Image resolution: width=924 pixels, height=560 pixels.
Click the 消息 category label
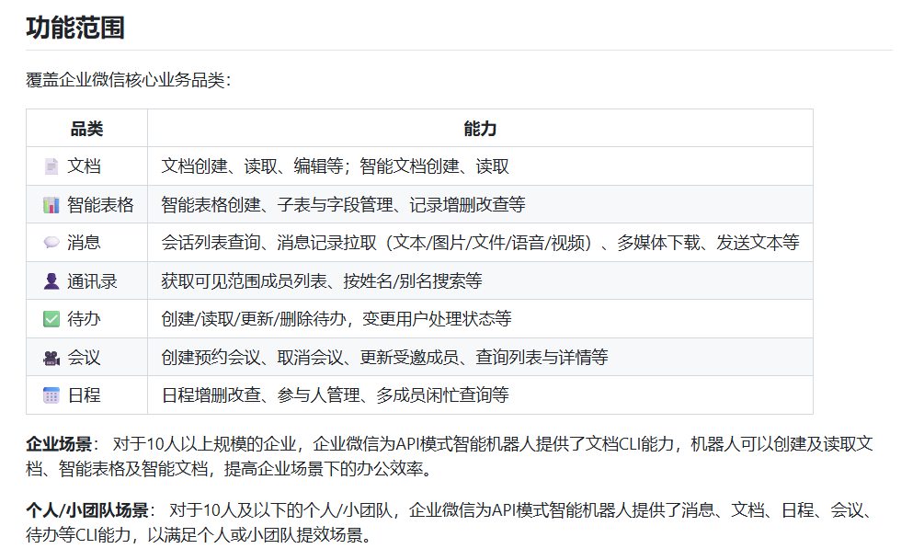click(84, 242)
